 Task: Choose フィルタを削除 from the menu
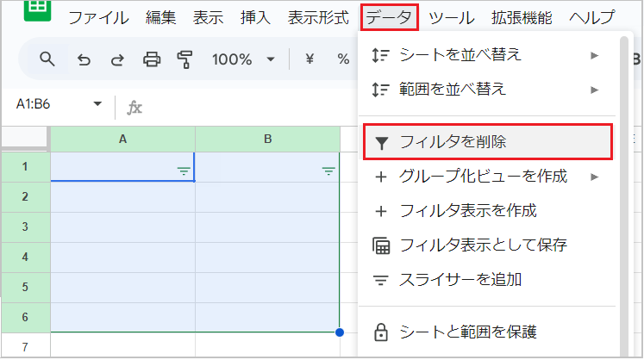(x=488, y=142)
